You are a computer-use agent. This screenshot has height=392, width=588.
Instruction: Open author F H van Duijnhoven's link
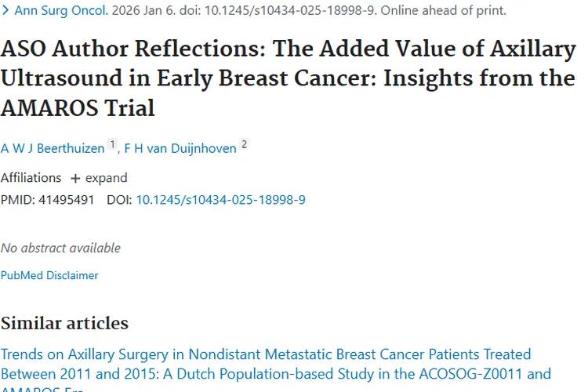pyautogui.click(x=180, y=148)
